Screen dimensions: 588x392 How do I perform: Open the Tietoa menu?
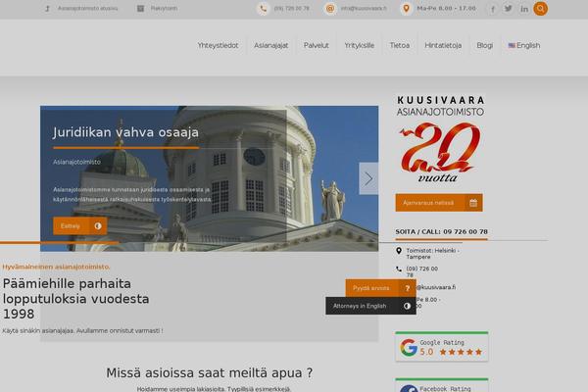400,45
